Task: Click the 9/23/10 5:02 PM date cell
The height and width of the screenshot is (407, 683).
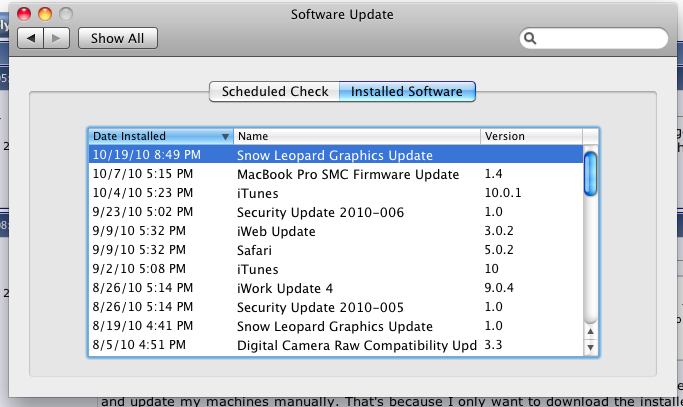Action: (143, 212)
